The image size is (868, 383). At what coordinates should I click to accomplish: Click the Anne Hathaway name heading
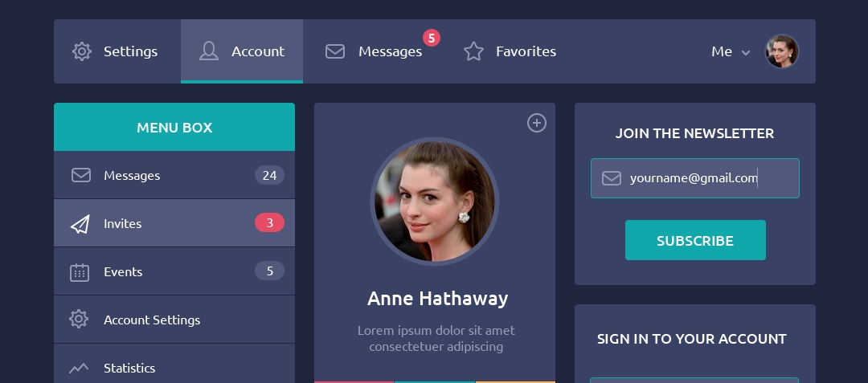pyautogui.click(x=437, y=299)
